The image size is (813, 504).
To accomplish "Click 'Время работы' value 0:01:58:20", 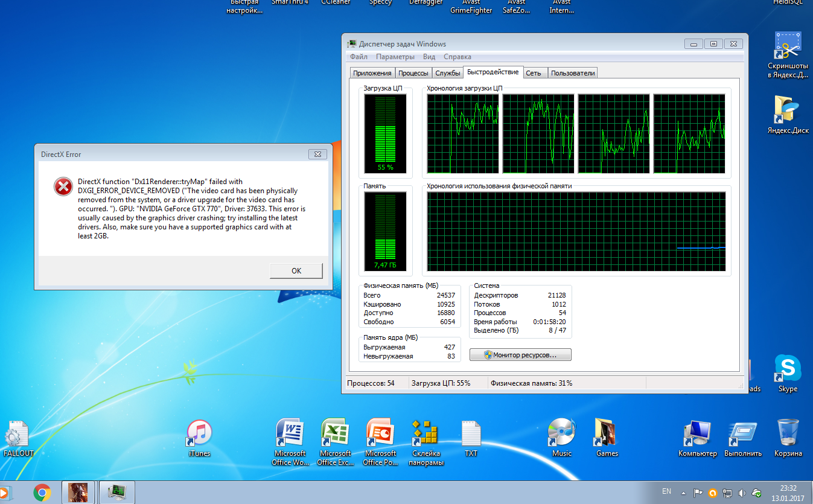I will pyautogui.click(x=549, y=322).
